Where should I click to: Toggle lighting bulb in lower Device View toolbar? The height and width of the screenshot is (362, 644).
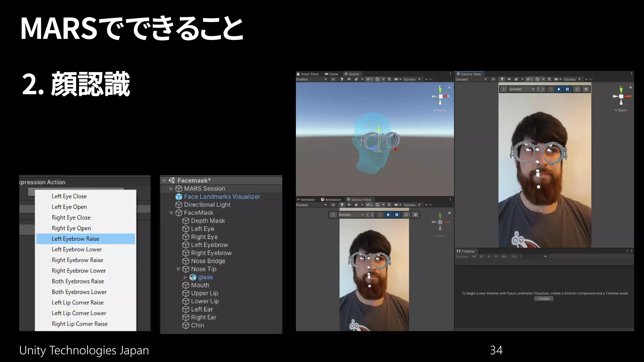click(342, 205)
